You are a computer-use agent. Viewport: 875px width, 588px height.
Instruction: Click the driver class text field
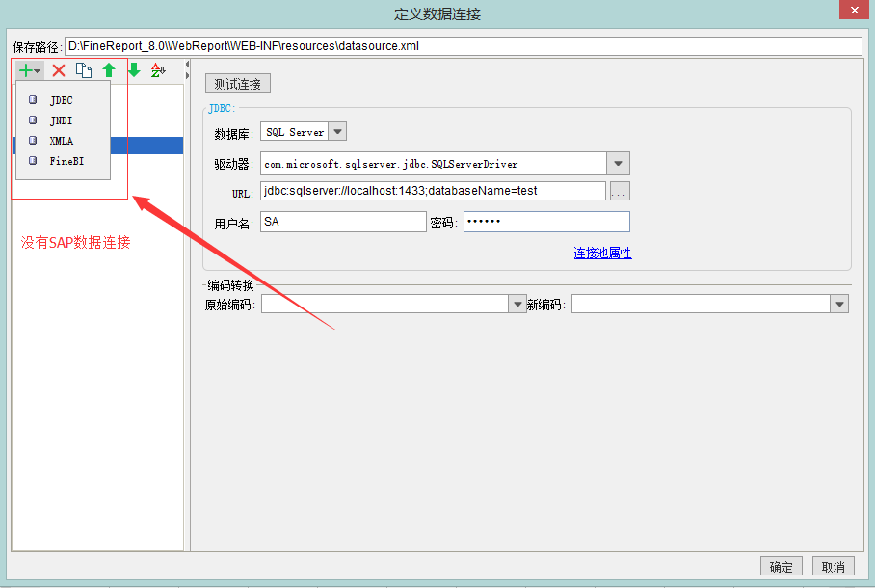pos(434,164)
